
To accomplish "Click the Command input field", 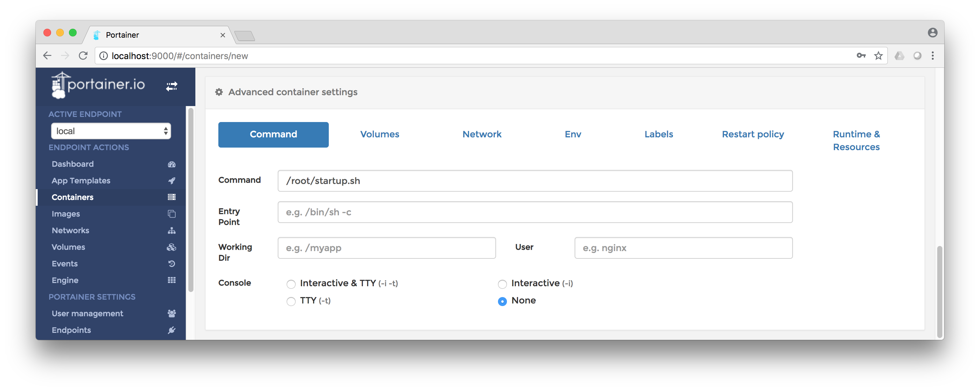I will 535,181.
